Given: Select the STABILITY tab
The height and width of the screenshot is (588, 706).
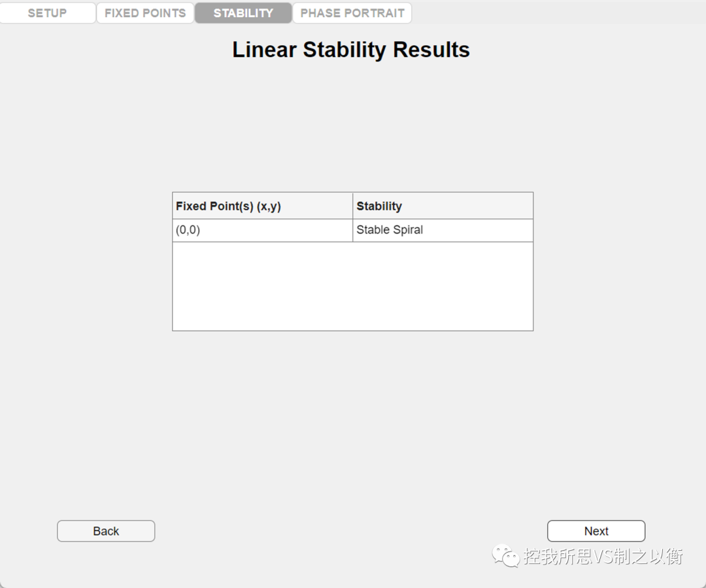Looking at the screenshot, I should (243, 13).
